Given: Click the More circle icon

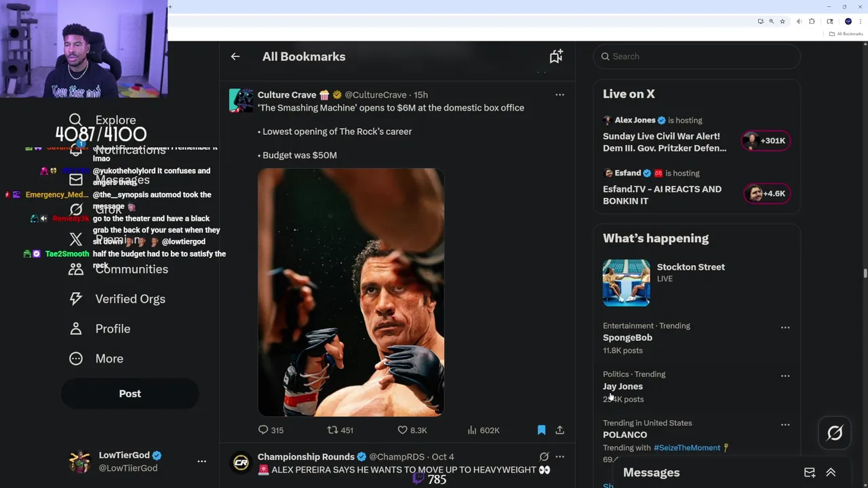Looking at the screenshot, I should click(x=76, y=359).
